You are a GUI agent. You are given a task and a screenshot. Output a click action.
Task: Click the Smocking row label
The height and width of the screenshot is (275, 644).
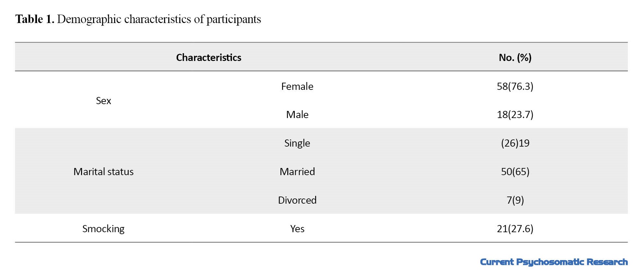click(x=103, y=229)
